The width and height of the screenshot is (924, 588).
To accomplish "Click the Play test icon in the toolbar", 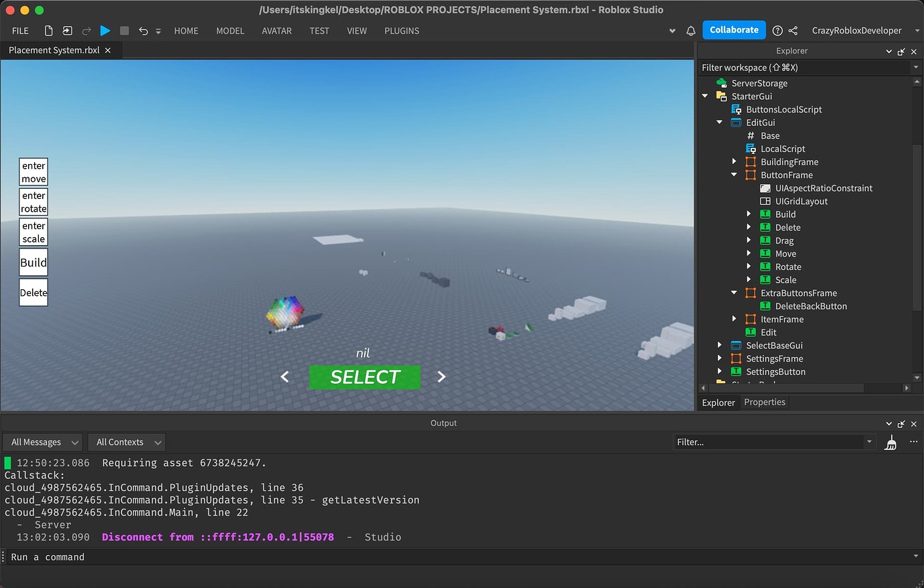I will tap(105, 30).
